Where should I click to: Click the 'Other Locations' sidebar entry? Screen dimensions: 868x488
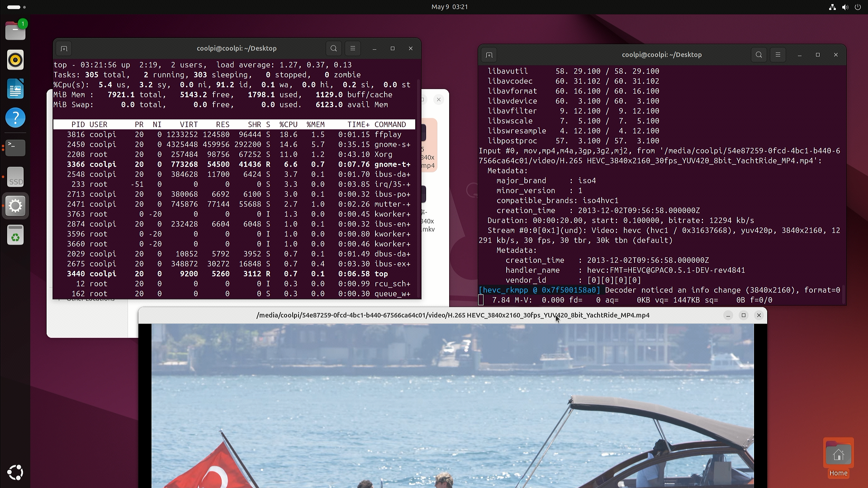tap(90, 300)
